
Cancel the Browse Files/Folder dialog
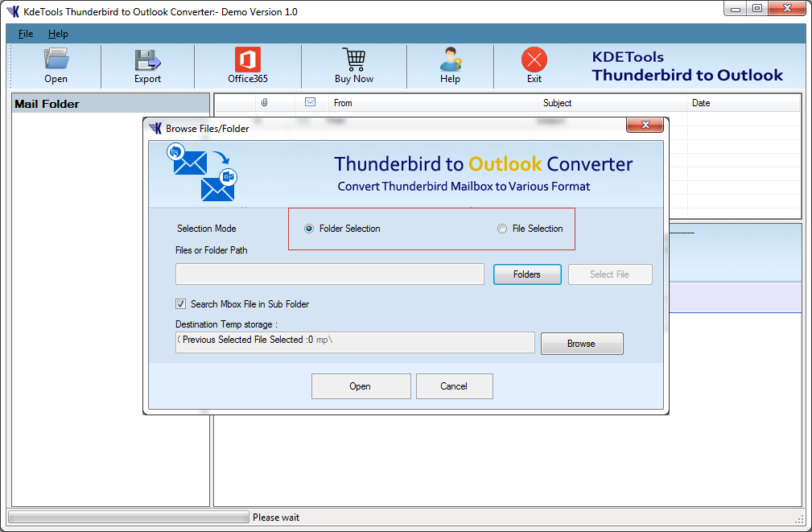point(454,386)
